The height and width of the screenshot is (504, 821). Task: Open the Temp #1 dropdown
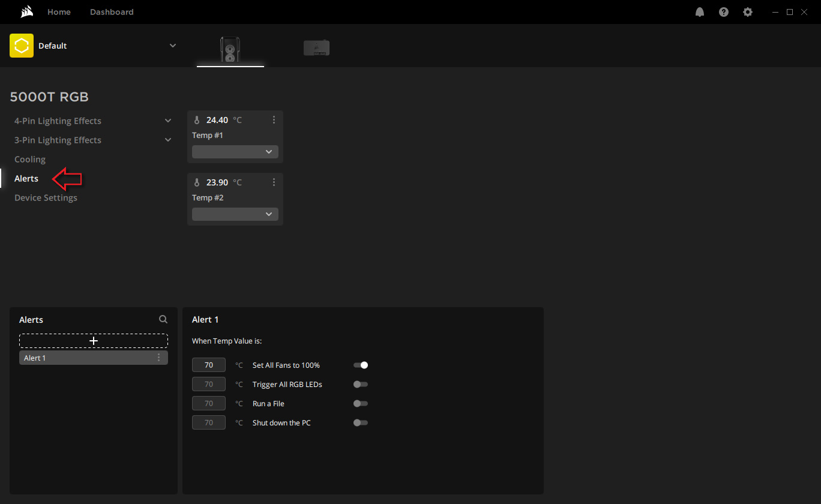[235, 152]
